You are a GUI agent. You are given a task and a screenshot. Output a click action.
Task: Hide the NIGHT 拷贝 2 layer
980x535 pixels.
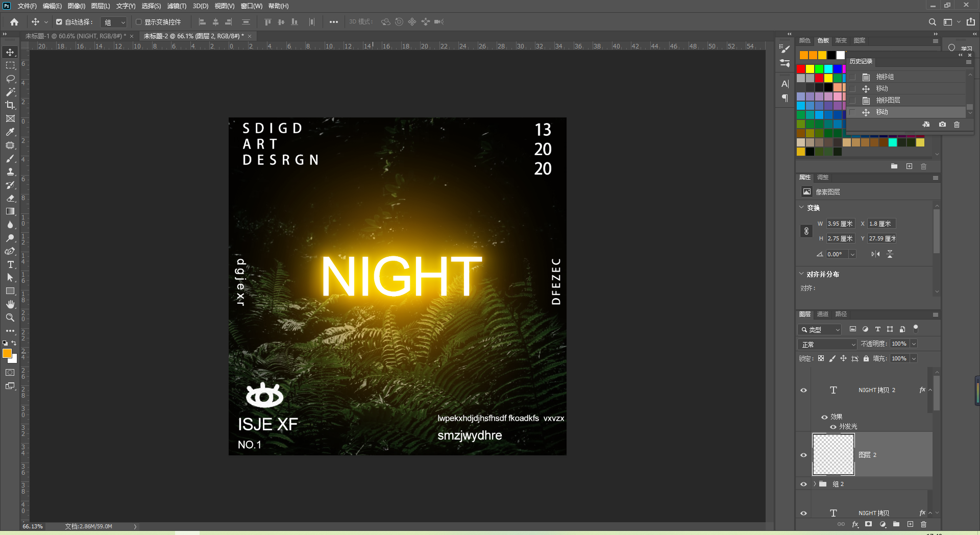click(804, 391)
